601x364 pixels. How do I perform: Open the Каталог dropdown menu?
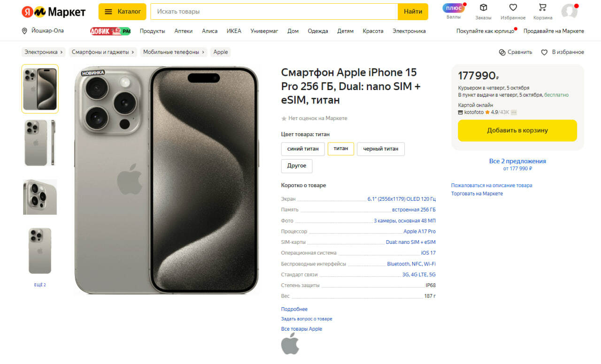pos(122,12)
